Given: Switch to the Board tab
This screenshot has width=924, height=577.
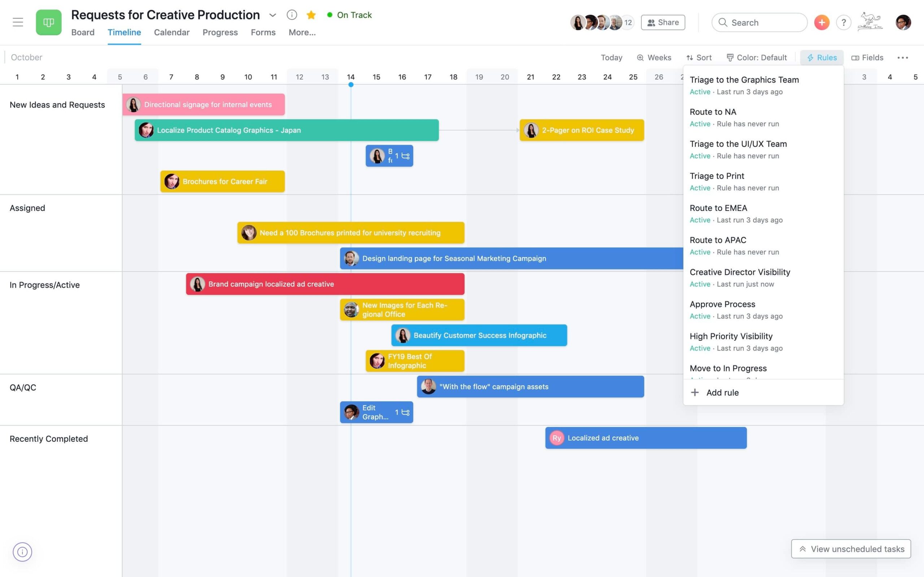Looking at the screenshot, I should click(x=83, y=32).
